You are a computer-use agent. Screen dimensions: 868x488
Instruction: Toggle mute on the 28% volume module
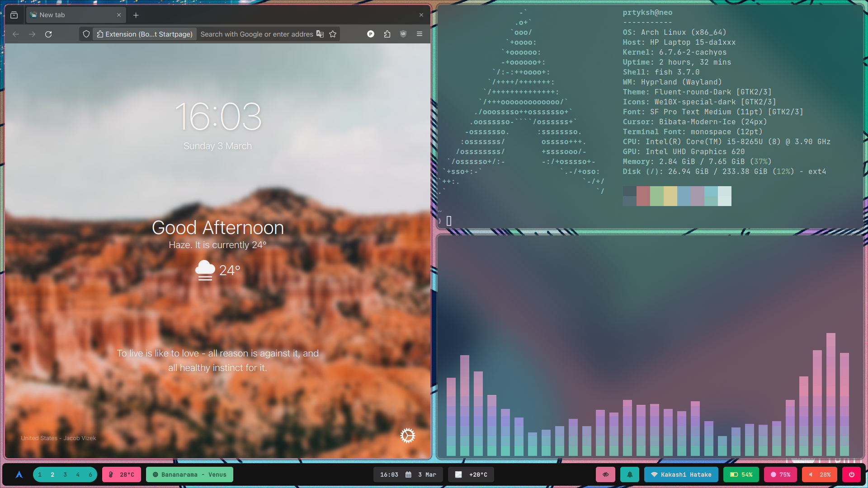(820, 474)
